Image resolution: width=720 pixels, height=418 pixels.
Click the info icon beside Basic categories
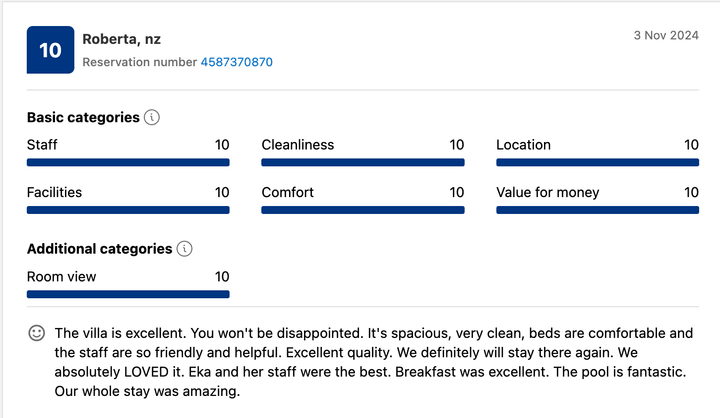point(152,117)
